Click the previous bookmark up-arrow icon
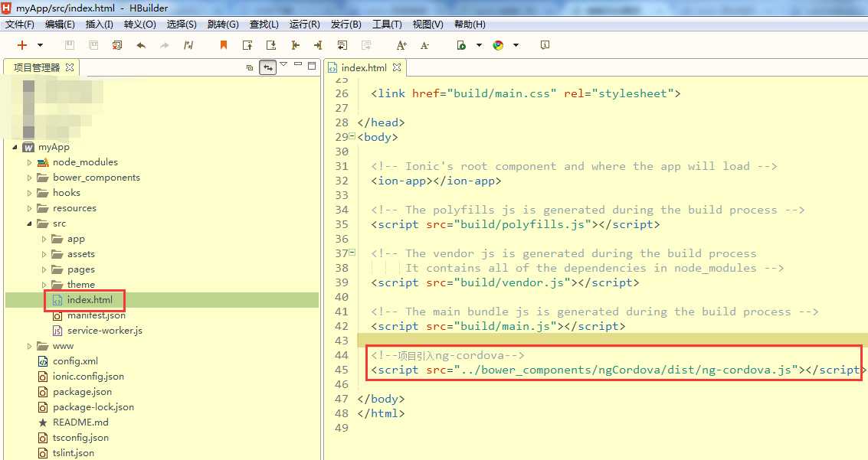Image resolution: width=868 pixels, height=460 pixels. click(247, 45)
